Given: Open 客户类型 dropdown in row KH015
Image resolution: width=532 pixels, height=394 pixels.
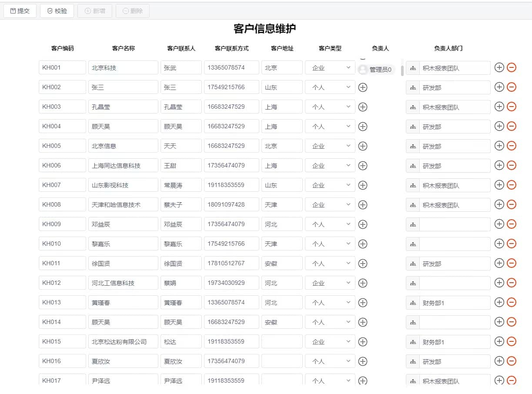Looking at the screenshot, I should tap(330, 342).
